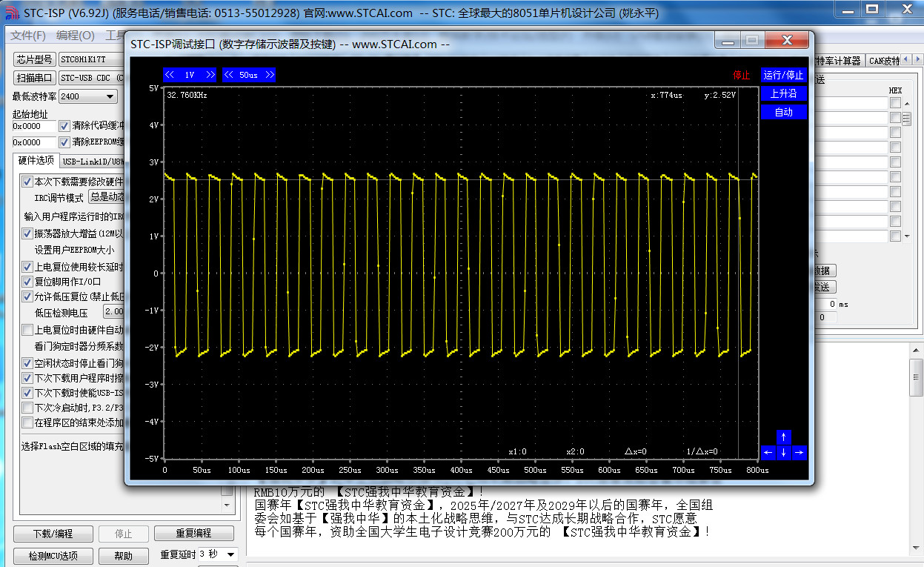Image resolution: width=924 pixels, height=567 pixels.
Task: Click the y:2.52V cursor readout
Action: click(719, 96)
